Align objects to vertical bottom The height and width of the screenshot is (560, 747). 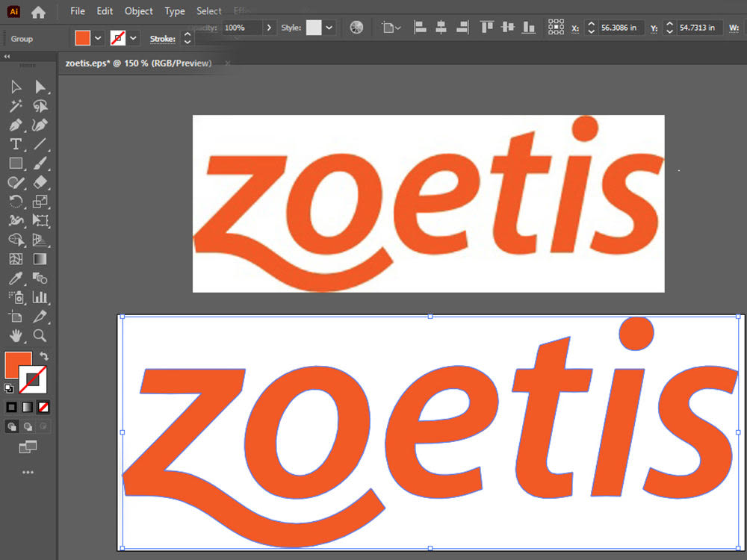pos(529,27)
